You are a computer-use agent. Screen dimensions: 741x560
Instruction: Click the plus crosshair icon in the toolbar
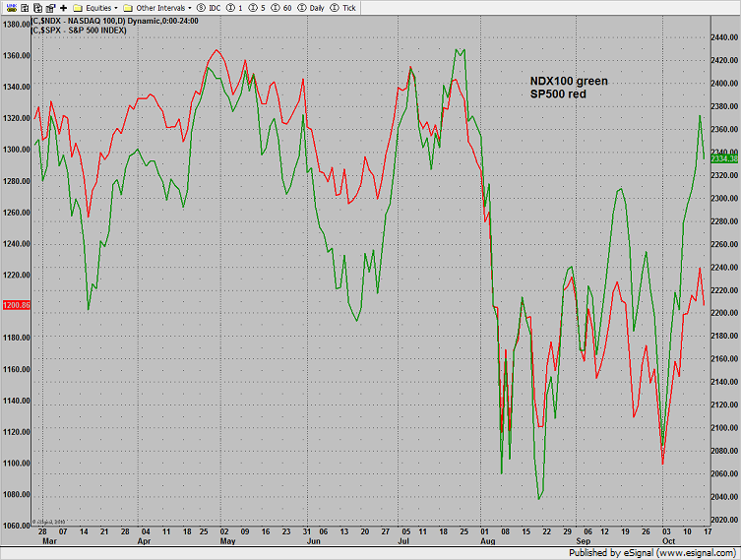63,8
